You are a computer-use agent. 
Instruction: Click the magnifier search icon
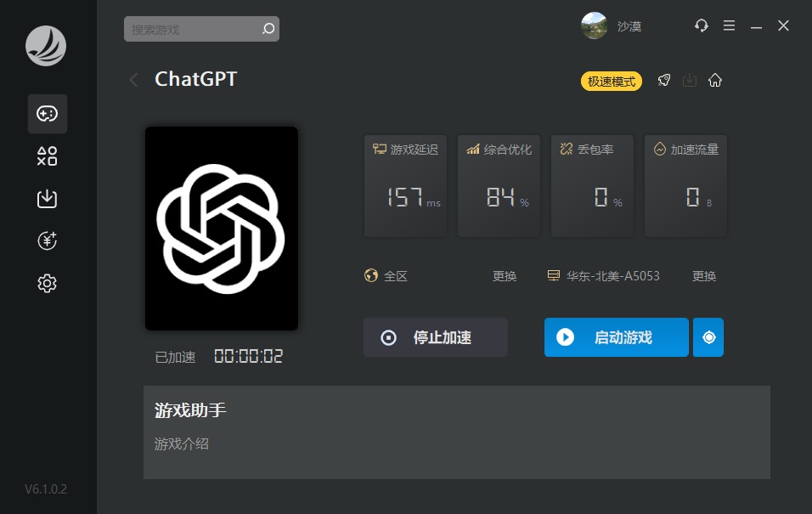pyautogui.click(x=268, y=29)
